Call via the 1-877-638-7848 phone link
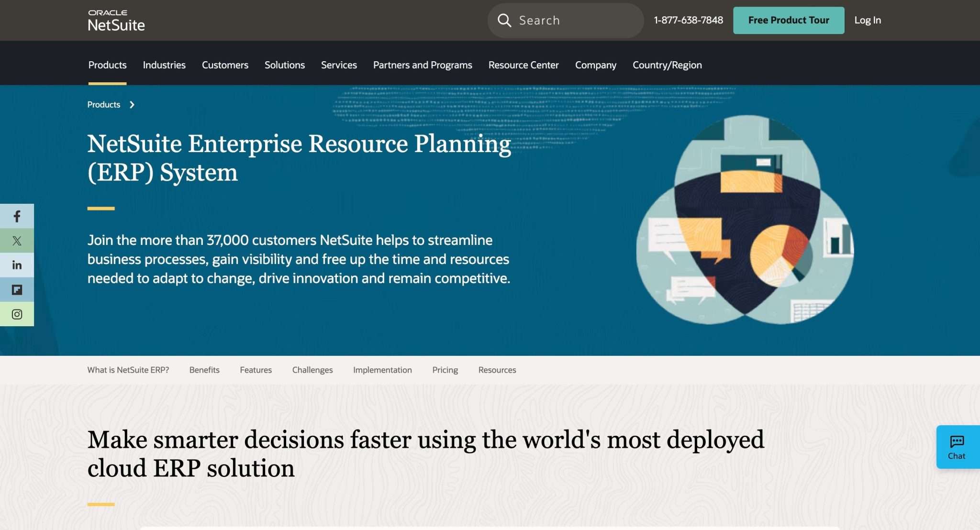 pos(688,20)
